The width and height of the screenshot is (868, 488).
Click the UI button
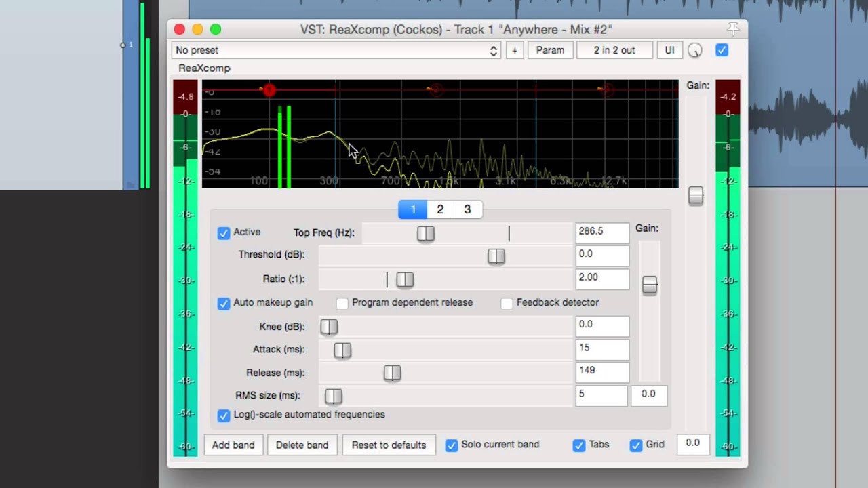669,50
